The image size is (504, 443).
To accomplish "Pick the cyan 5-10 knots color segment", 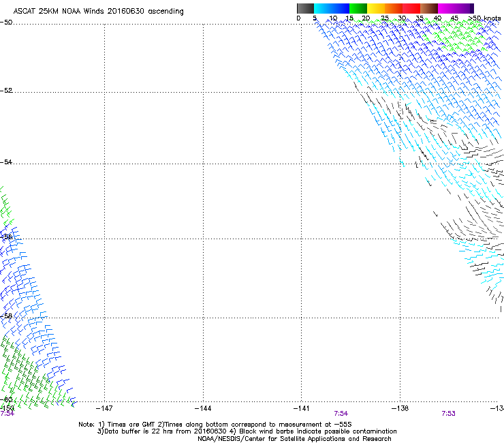I will [x=323, y=8].
